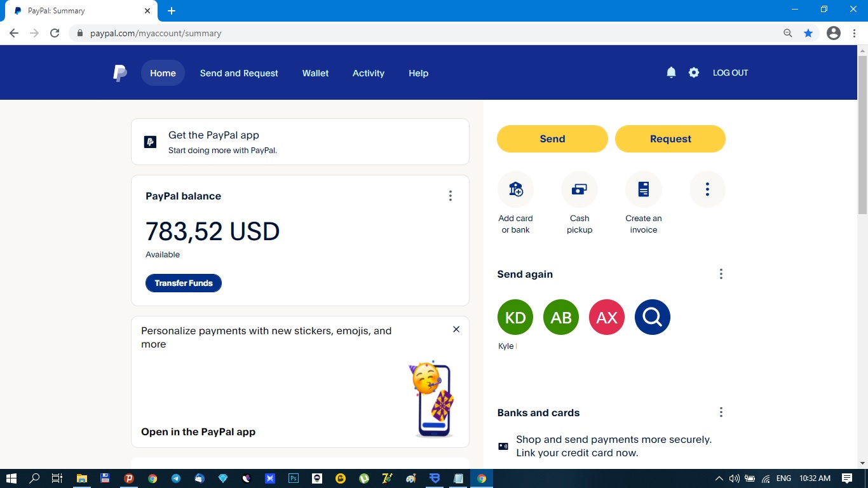This screenshot has height=488, width=868.
Task: Click the Cash pickup icon
Action: (580, 189)
